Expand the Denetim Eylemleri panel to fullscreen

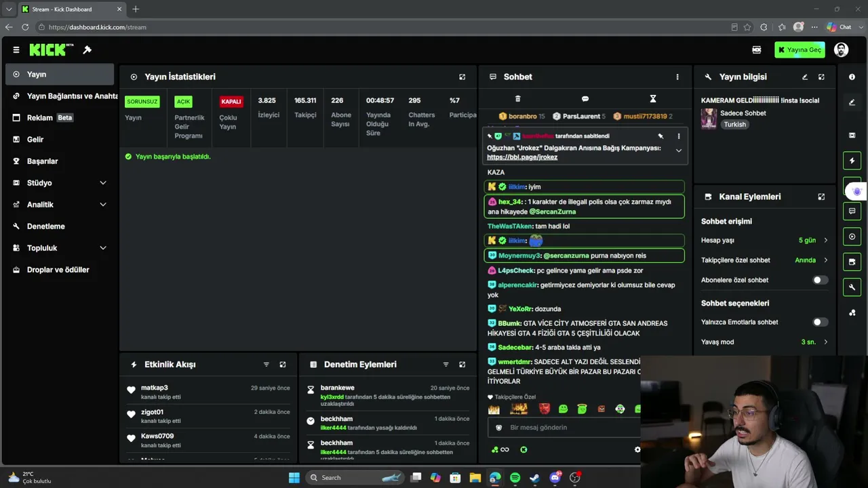tap(462, 365)
